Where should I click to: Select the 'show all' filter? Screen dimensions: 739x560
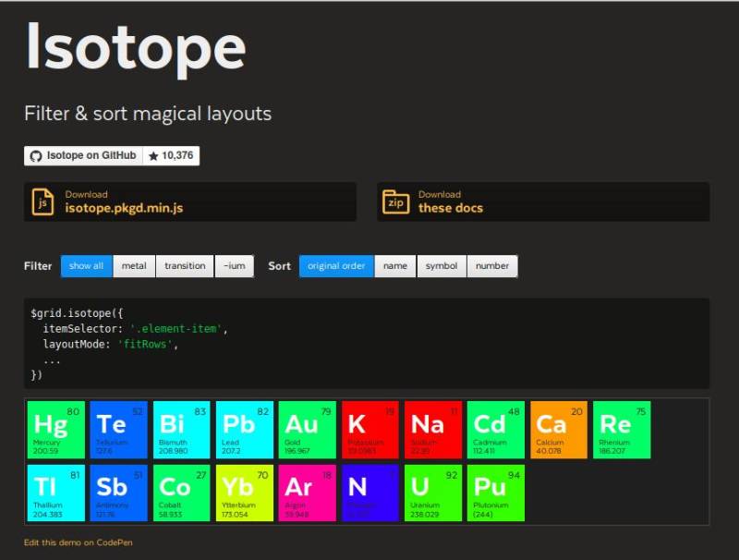(x=86, y=266)
